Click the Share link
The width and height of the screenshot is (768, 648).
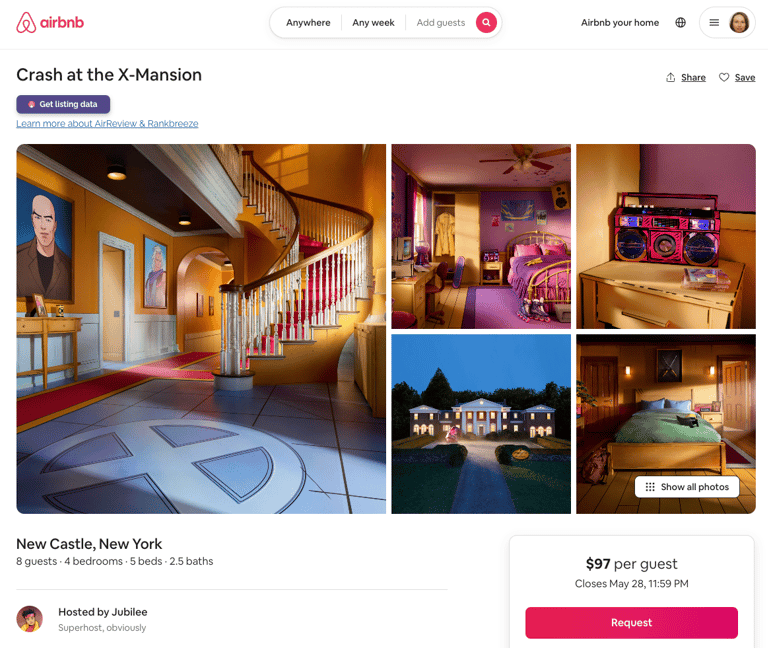[693, 77]
